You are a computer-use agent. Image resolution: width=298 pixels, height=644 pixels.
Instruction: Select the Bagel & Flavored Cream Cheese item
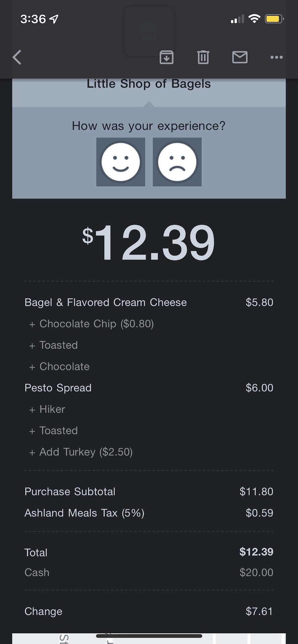[x=105, y=303]
